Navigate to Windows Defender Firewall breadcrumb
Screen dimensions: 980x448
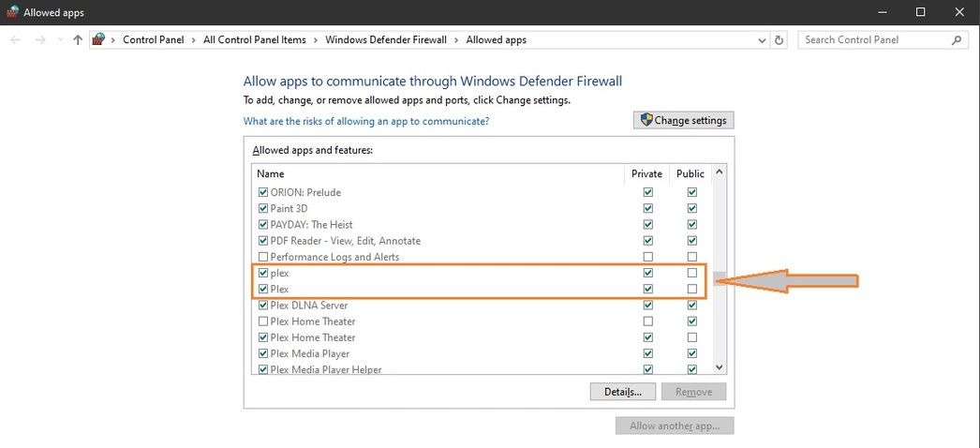(386, 40)
